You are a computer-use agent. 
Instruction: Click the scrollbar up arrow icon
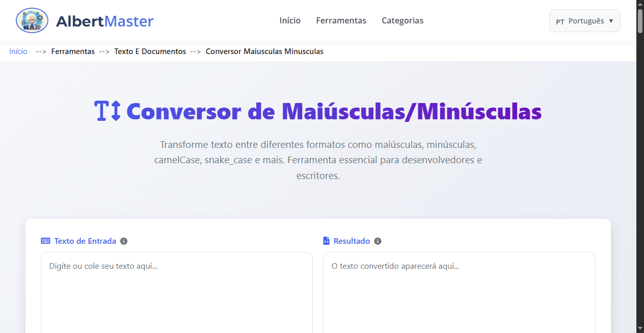click(x=639, y=4)
